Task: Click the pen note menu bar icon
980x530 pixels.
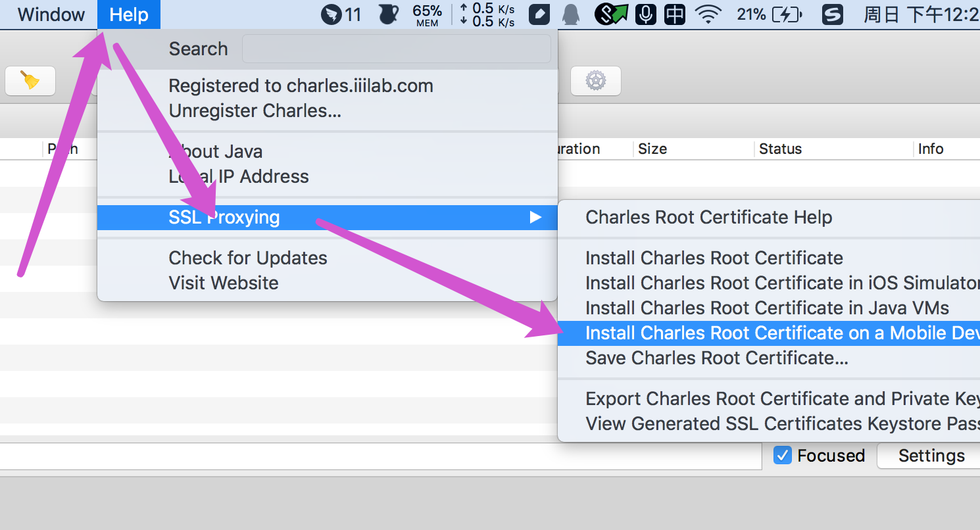Action: pos(539,14)
